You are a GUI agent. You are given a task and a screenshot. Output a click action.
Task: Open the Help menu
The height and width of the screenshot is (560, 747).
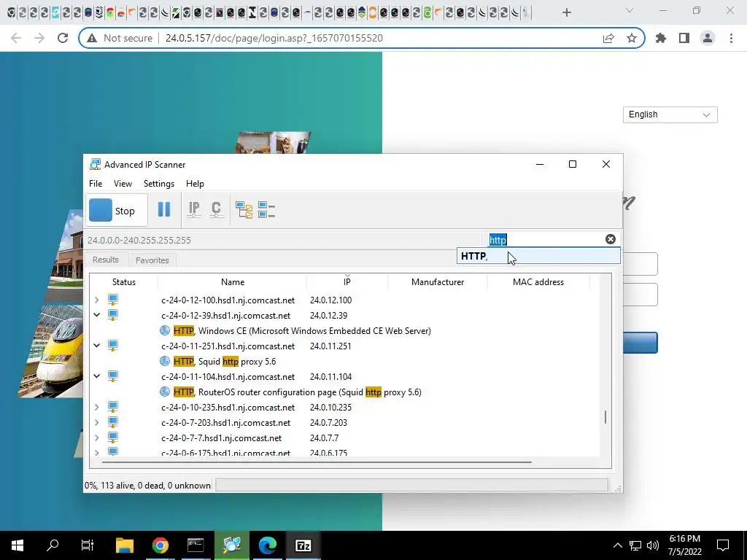point(195,183)
